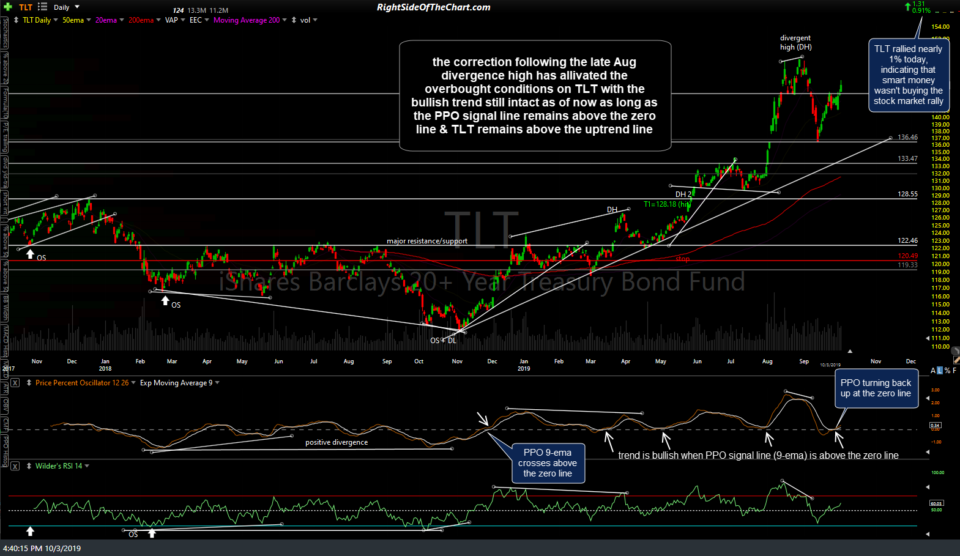Click the up triangle on the date axis
The image size is (960, 556).
click(x=850, y=351)
